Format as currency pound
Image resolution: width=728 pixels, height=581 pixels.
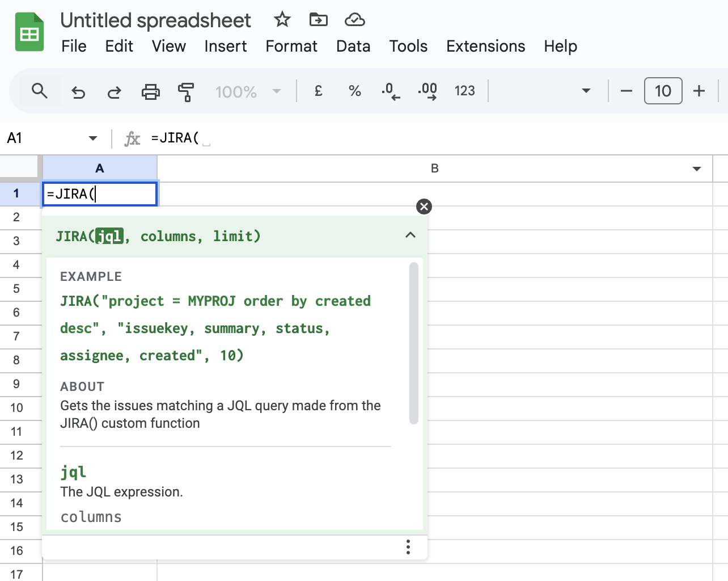coord(319,91)
